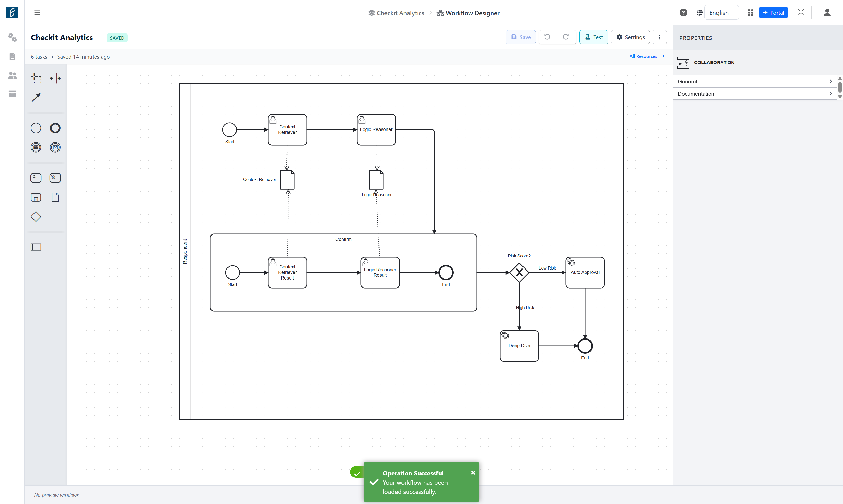
Task: Open the user account profile icon
Action: [827, 13]
